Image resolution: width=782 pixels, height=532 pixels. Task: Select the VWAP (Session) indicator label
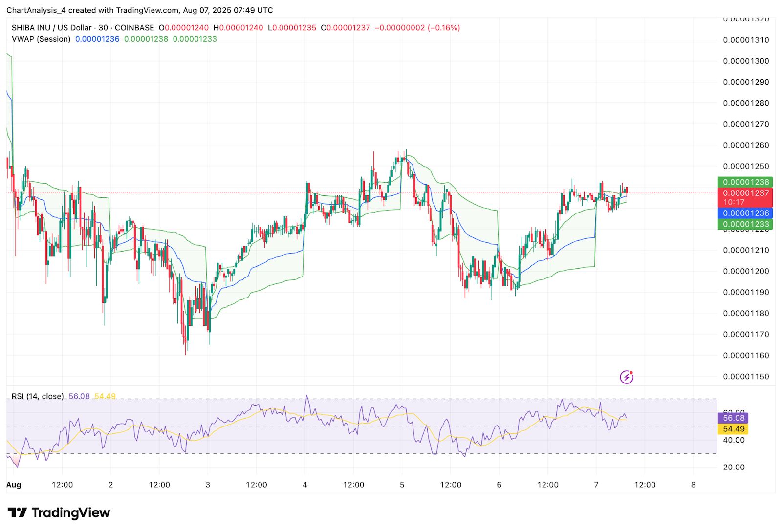[41, 39]
